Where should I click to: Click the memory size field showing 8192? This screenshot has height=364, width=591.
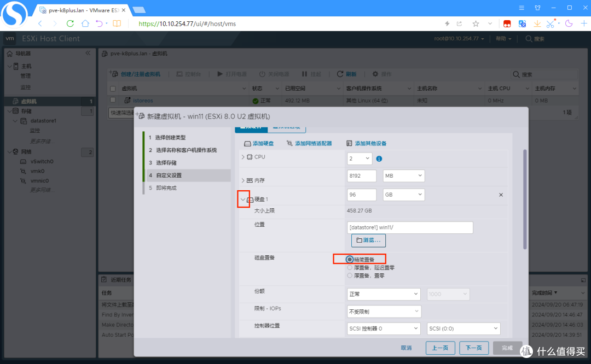tap(362, 176)
